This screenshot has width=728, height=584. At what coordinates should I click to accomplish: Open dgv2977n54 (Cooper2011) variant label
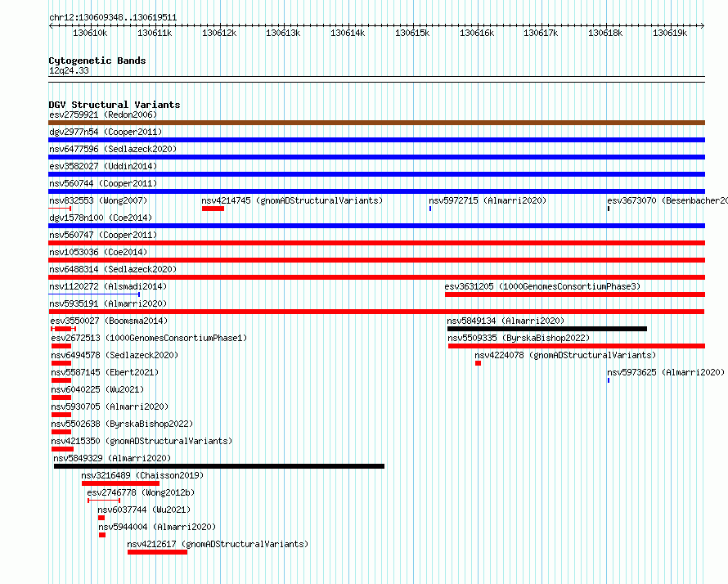(x=106, y=132)
